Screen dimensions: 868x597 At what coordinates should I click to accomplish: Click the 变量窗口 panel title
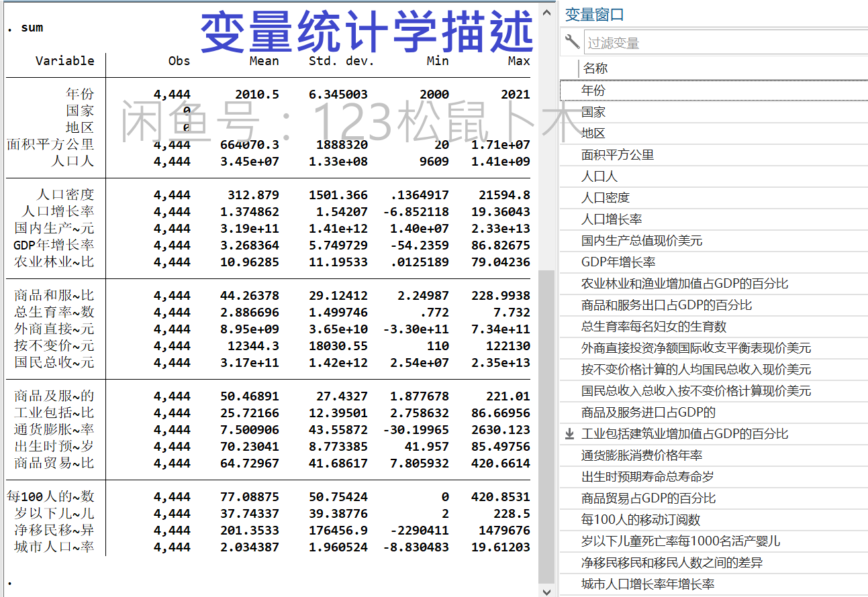tap(595, 14)
